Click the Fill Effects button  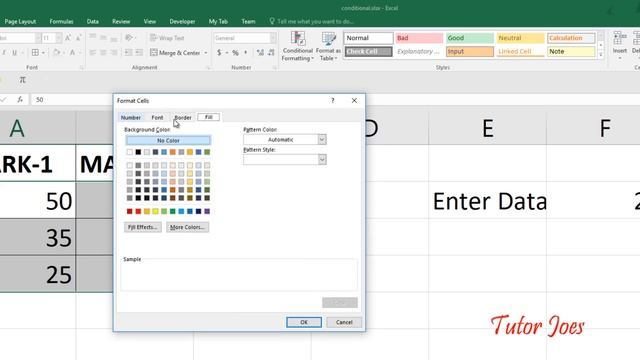[142, 227]
